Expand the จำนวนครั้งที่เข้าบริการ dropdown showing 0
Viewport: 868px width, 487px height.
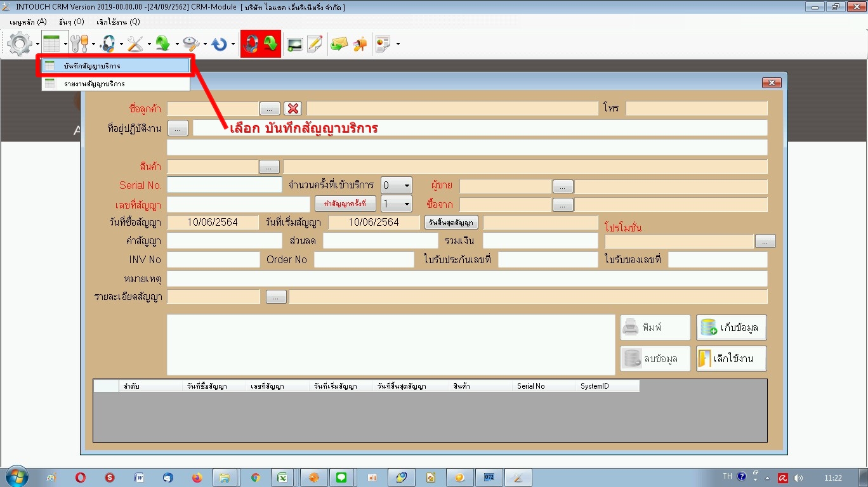point(406,186)
